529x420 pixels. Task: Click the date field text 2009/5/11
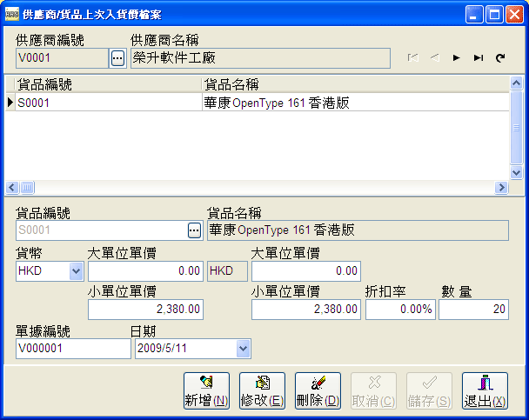click(163, 348)
